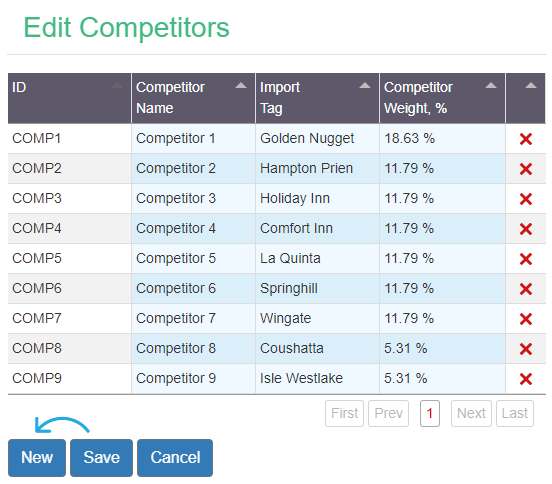Sort by Competitor Weight column arrow
This screenshot has height=484, width=552.
[491, 85]
